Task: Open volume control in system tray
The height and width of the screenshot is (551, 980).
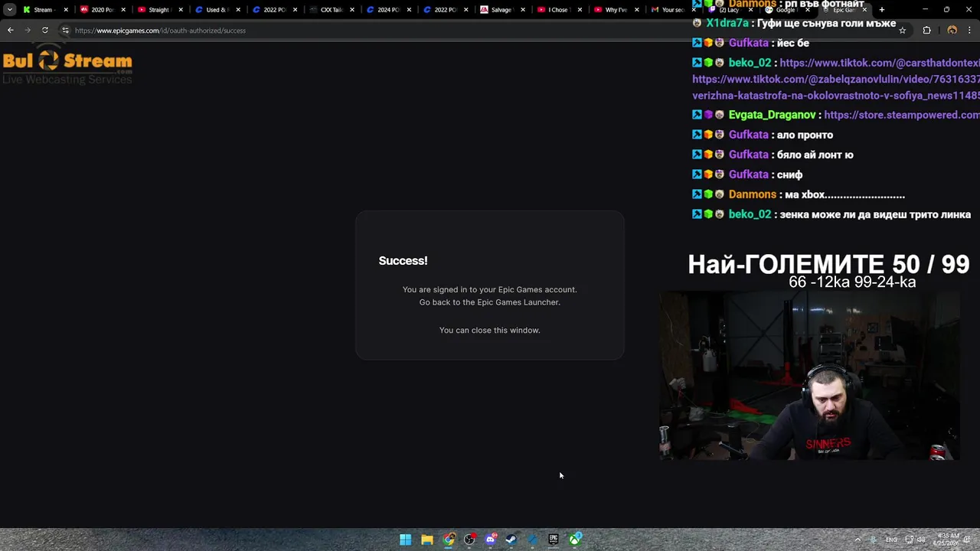Action: pyautogui.click(x=922, y=540)
